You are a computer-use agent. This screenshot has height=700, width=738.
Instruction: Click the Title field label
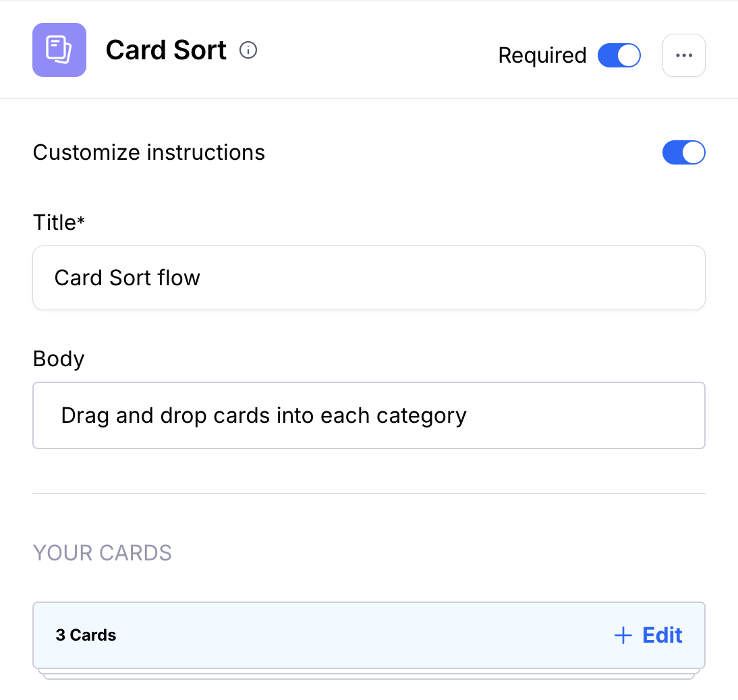click(x=54, y=223)
